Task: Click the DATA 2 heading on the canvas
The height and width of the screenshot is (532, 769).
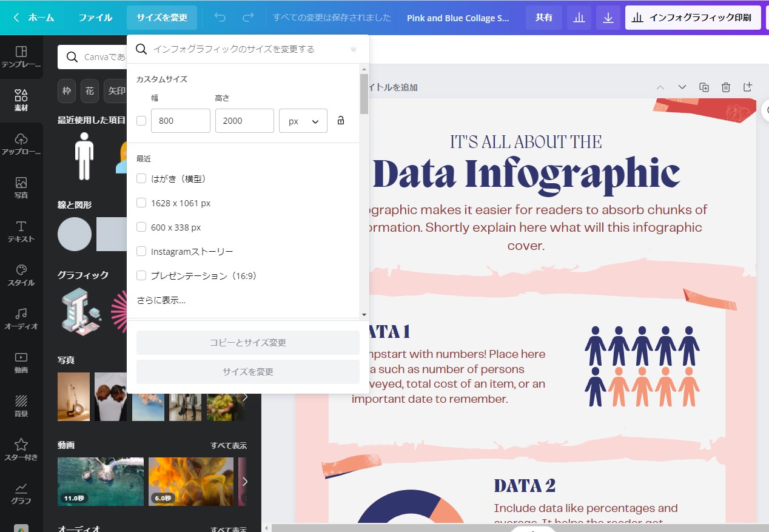Action: (x=525, y=486)
